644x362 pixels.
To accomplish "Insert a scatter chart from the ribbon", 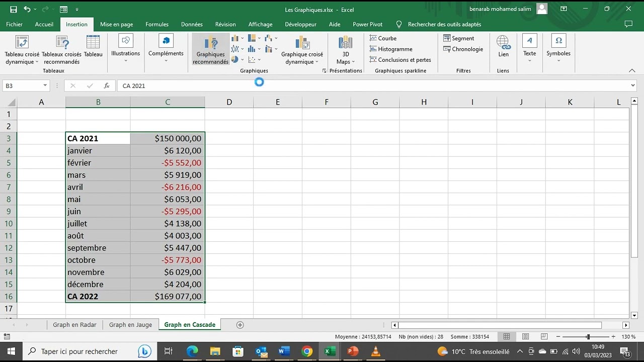I will click(252, 59).
